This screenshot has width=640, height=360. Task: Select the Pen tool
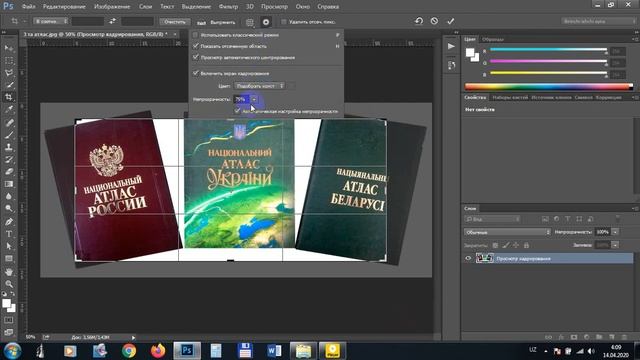pos(9,222)
